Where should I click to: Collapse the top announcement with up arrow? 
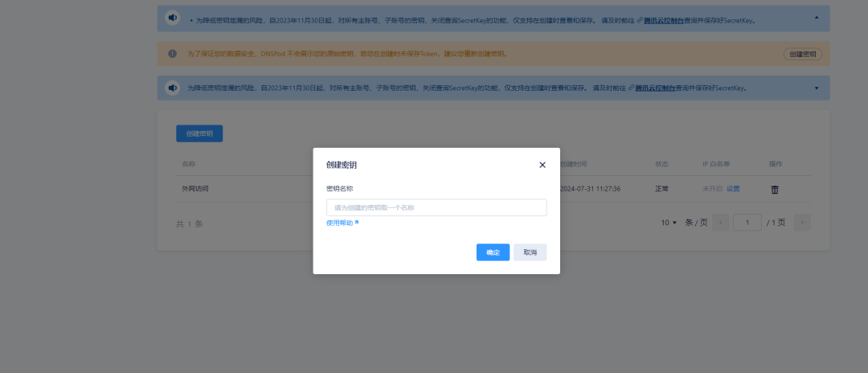click(816, 18)
